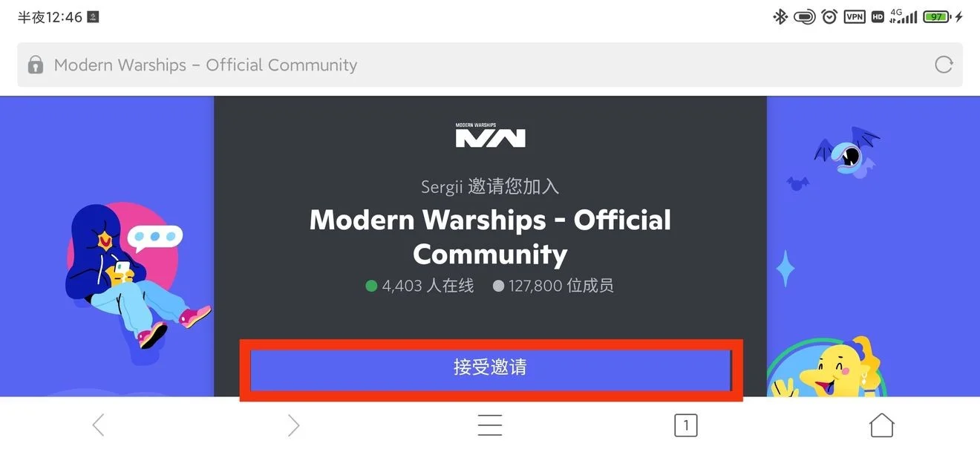Image resolution: width=980 pixels, height=452 pixels.
Task: Tap the reload page icon
Action: 944,65
